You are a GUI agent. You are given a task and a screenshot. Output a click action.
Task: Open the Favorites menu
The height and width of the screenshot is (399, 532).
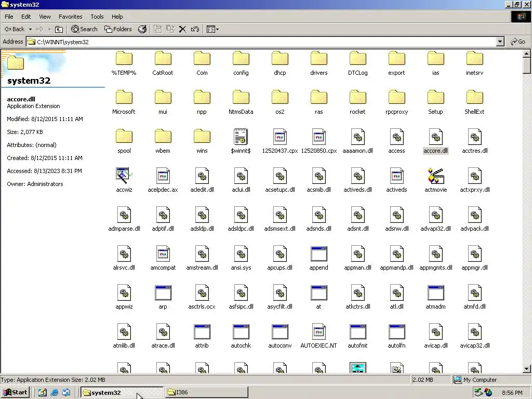tap(70, 17)
